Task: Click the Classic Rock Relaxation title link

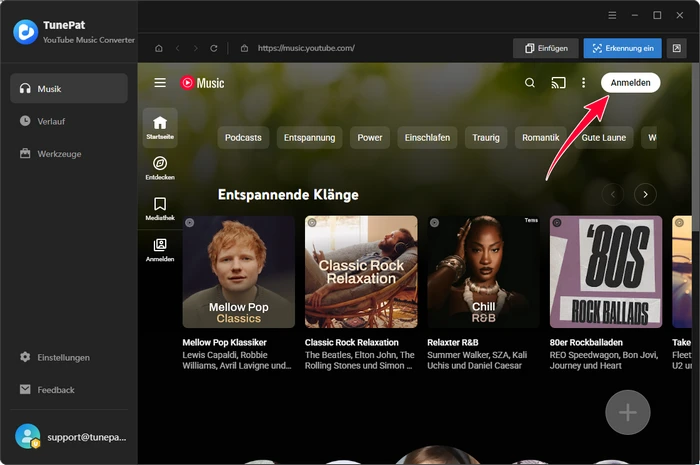Action: click(x=351, y=342)
